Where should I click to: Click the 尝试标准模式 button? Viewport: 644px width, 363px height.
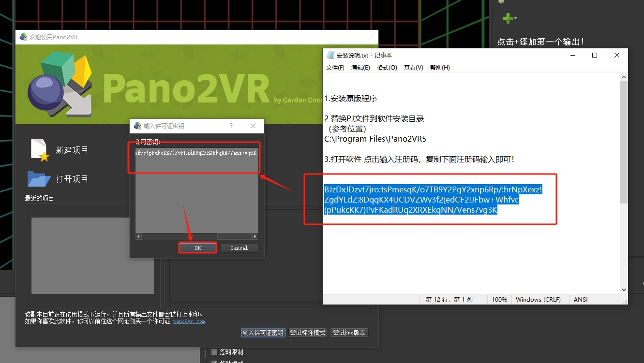pyautogui.click(x=307, y=333)
